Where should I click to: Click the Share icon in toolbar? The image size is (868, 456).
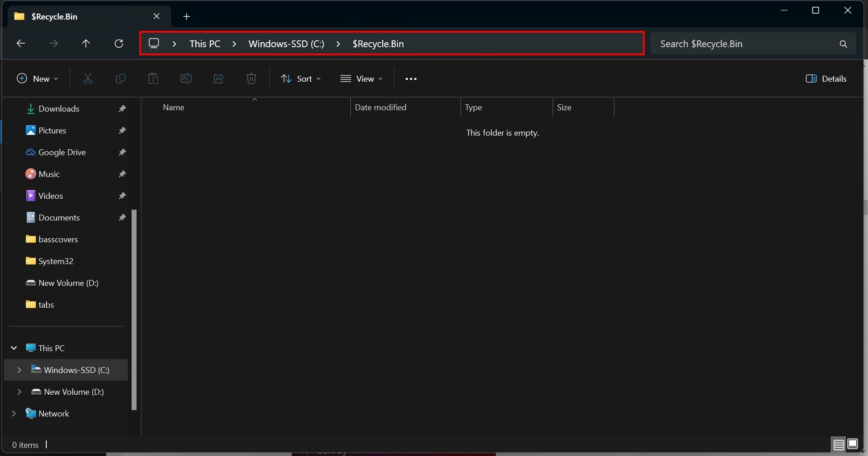click(219, 79)
